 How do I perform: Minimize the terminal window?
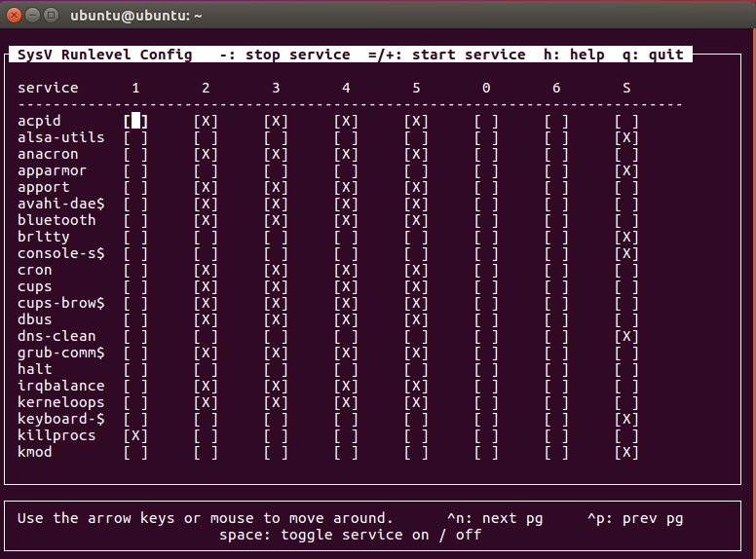tap(32, 16)
